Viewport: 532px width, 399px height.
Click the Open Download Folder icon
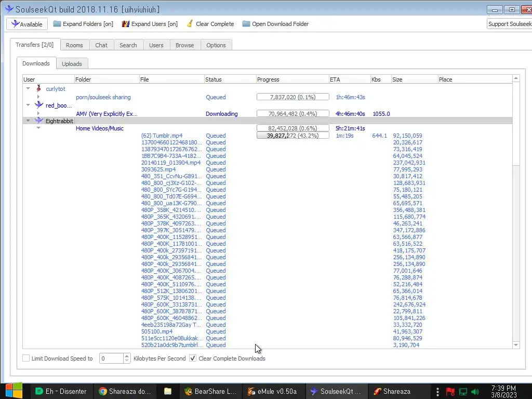click(246, 24)
